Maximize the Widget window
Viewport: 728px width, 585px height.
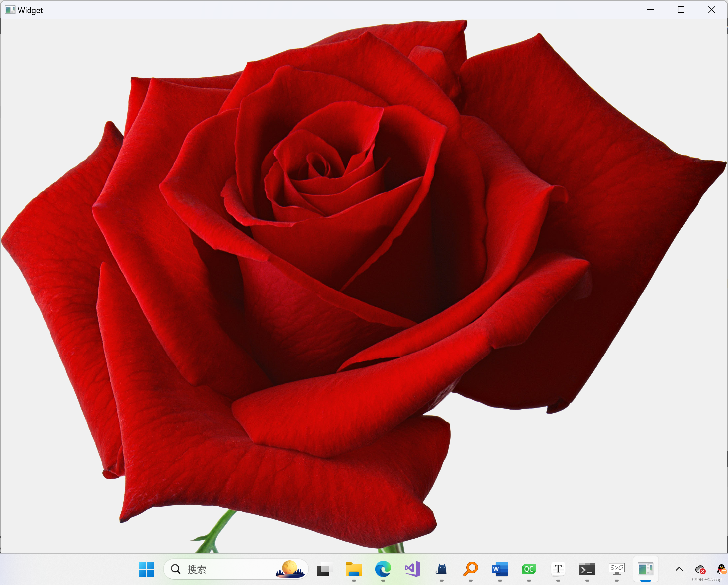(681, 10)
